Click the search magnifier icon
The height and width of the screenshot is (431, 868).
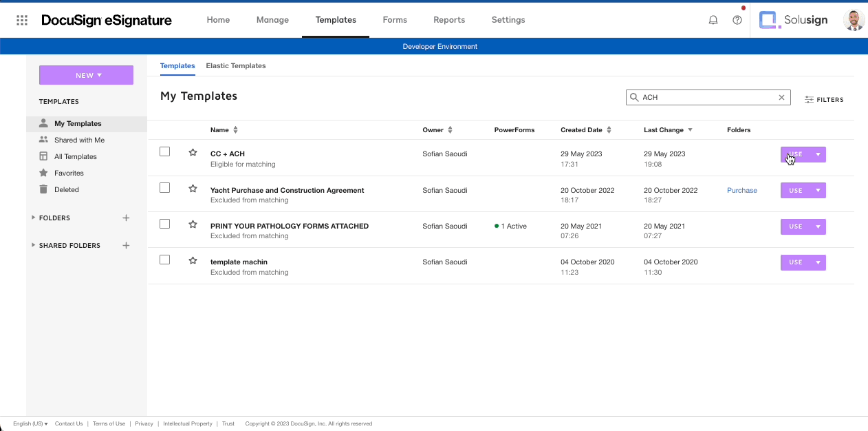tap(633, 98)
